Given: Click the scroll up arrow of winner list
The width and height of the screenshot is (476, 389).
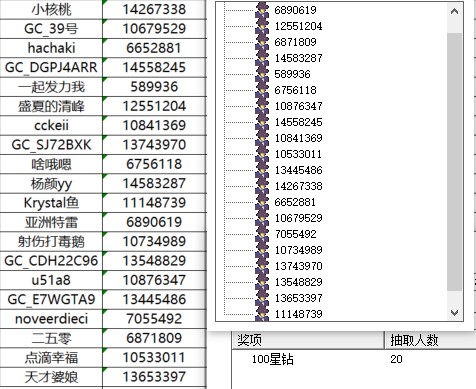Looking at the screenshot, I should tap(454, 11).
